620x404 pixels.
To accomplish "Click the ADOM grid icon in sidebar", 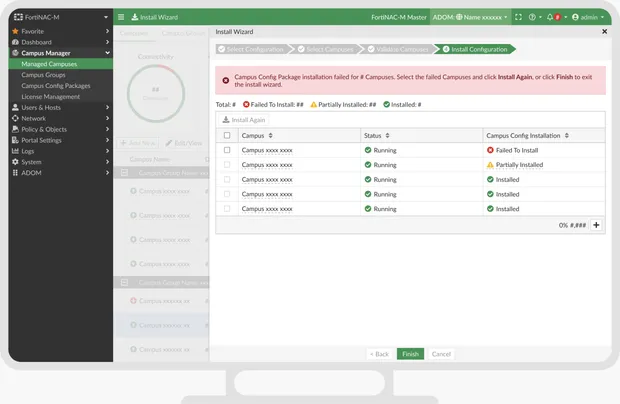I will tap(15, 172).
